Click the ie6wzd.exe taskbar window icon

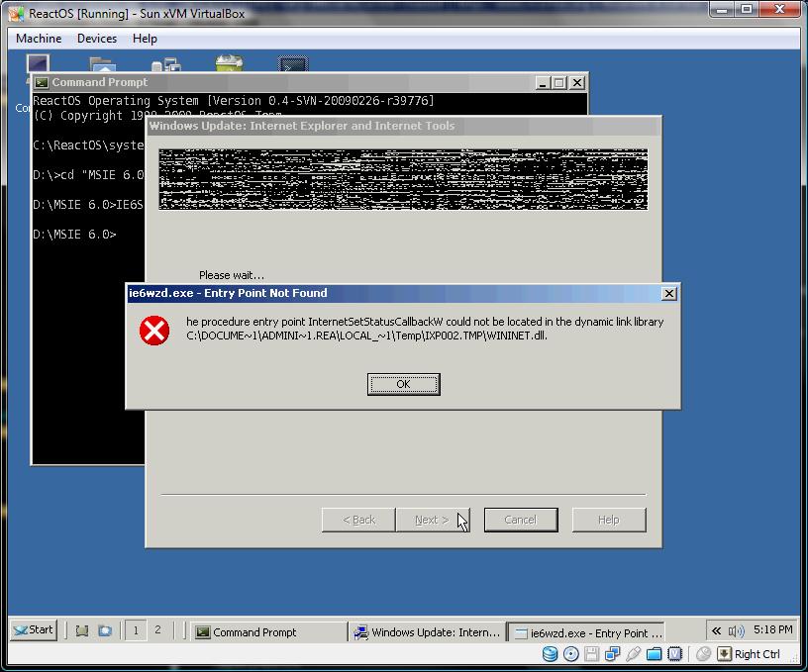click(521, 633)
